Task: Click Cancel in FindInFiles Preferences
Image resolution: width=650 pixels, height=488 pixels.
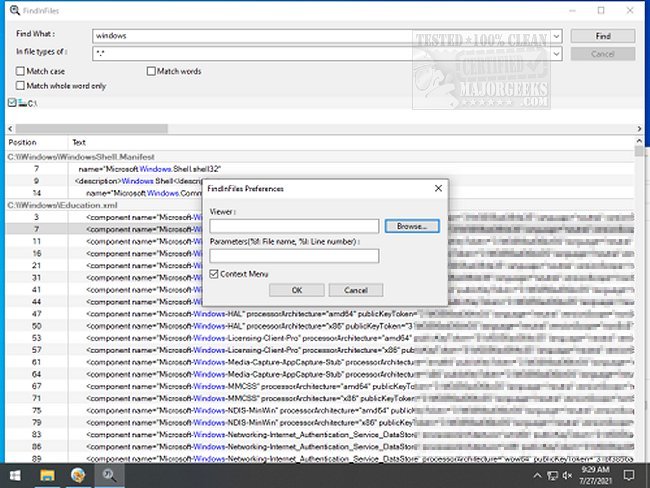Action: coord(356,290)
